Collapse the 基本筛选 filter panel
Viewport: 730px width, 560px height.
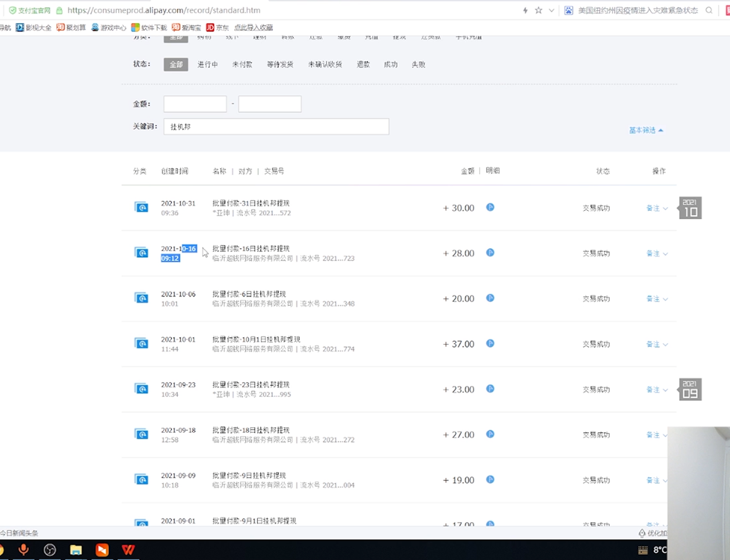click(x=646, y=130)
